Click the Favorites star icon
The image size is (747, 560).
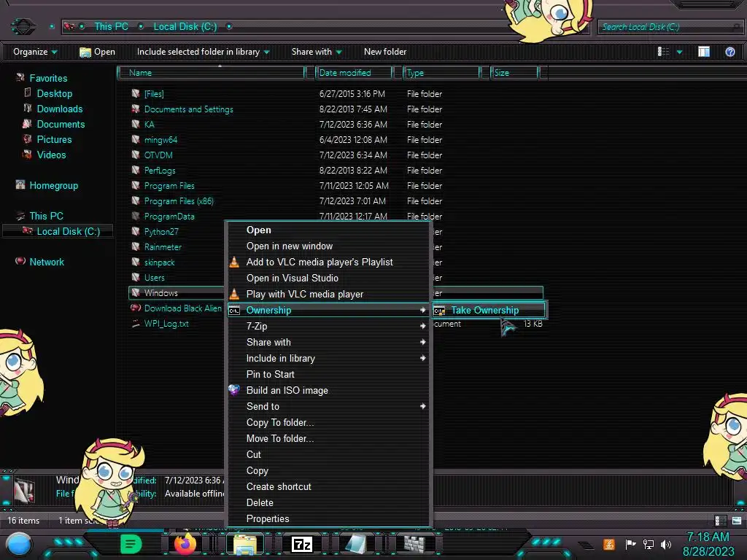point(20,77)
